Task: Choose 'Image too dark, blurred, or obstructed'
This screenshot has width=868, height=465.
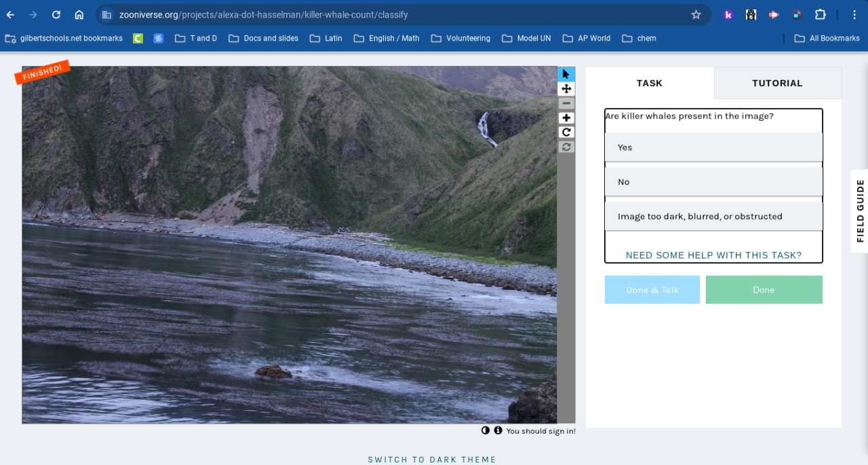Action: point(713,217)
